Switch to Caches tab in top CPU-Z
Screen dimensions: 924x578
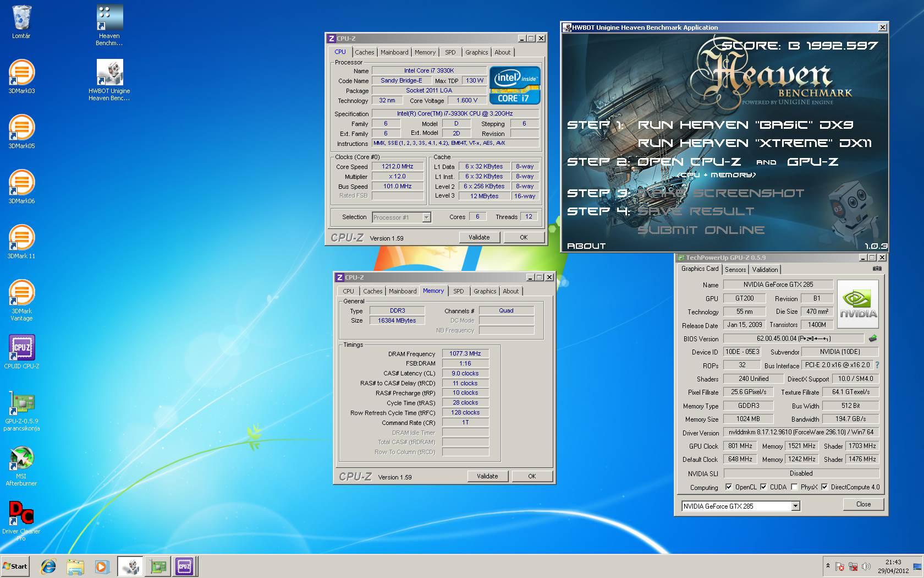[x=364, y=52]
